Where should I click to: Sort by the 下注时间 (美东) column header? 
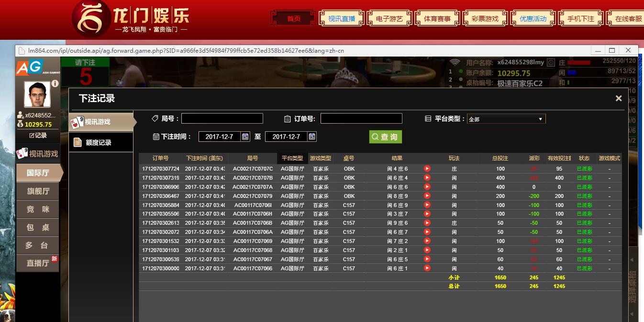tap(204, 158)
